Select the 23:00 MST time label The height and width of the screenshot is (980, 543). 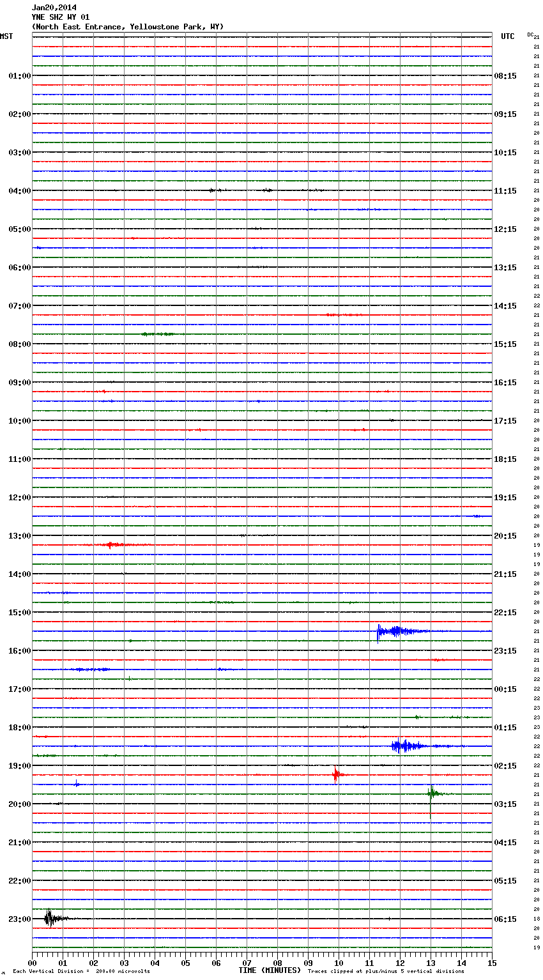(19, 919)
